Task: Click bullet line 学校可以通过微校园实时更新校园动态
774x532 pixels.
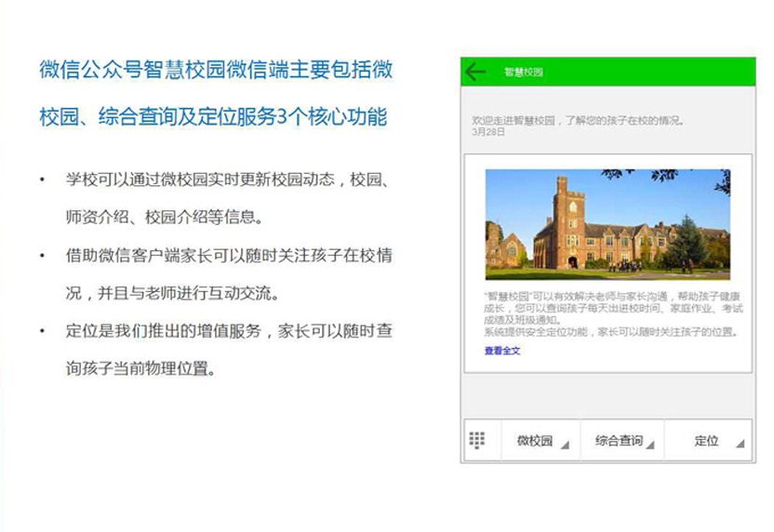Action: click(x=229, y=180)
